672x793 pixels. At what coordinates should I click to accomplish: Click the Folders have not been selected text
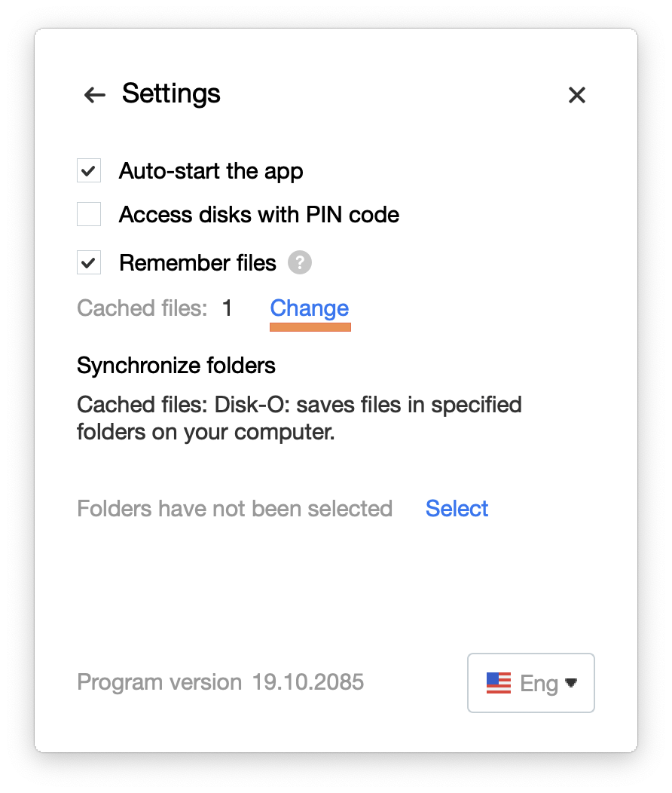coord(234,508)
